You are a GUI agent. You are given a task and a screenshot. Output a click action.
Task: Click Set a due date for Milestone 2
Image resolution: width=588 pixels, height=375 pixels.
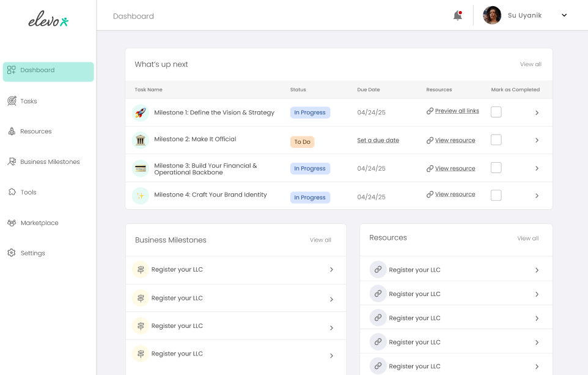click(x=378, y=140)
